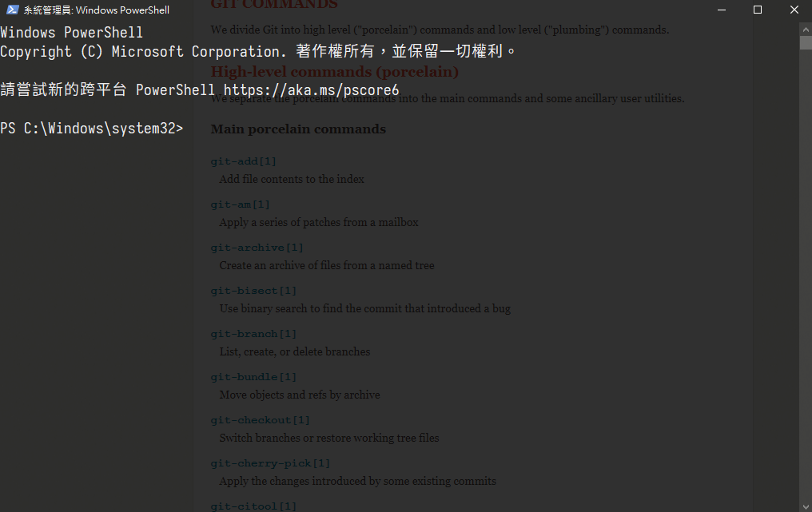Click the vertical scrollbar thumb
The height and width of the screenshot is (512, 812).
806,43
